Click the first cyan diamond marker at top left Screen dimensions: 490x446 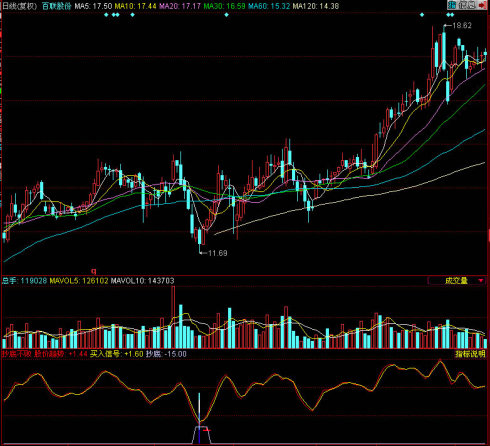coord(106,15)
